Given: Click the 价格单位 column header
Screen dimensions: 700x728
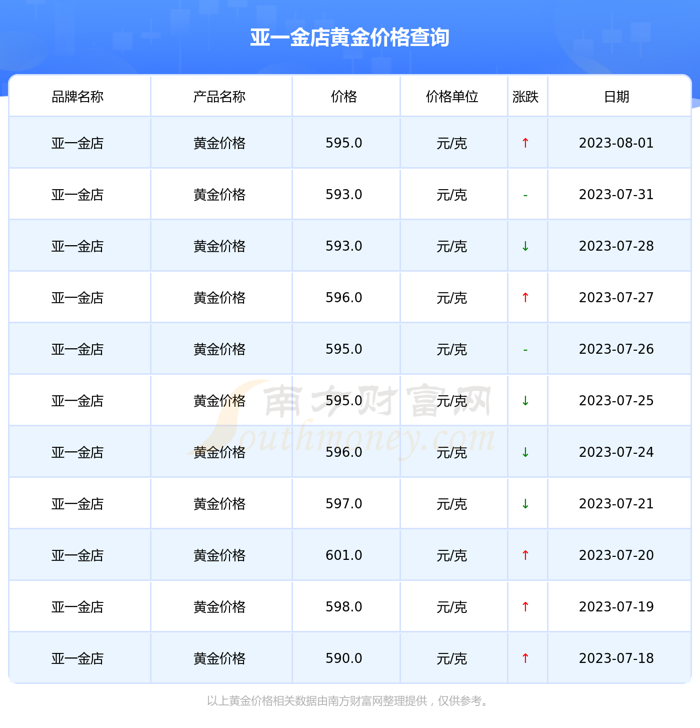Looking at the screenshot, I should pyautogui.click(x=452, y=97).
